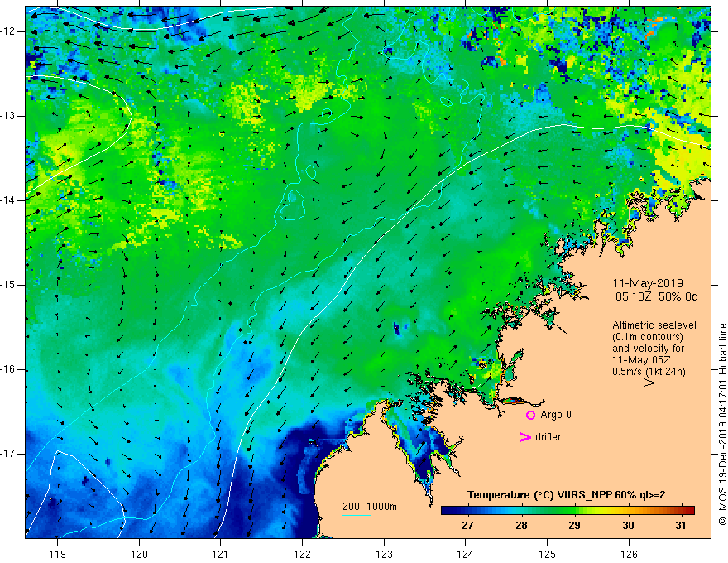Click the 'and velocity for' caption line
728x563 pixels.
pos(648,349)
